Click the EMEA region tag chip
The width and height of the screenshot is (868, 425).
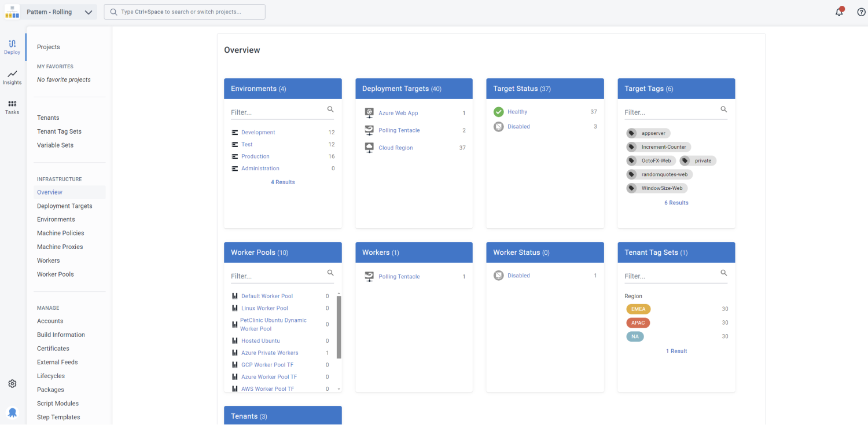[638, 309]
